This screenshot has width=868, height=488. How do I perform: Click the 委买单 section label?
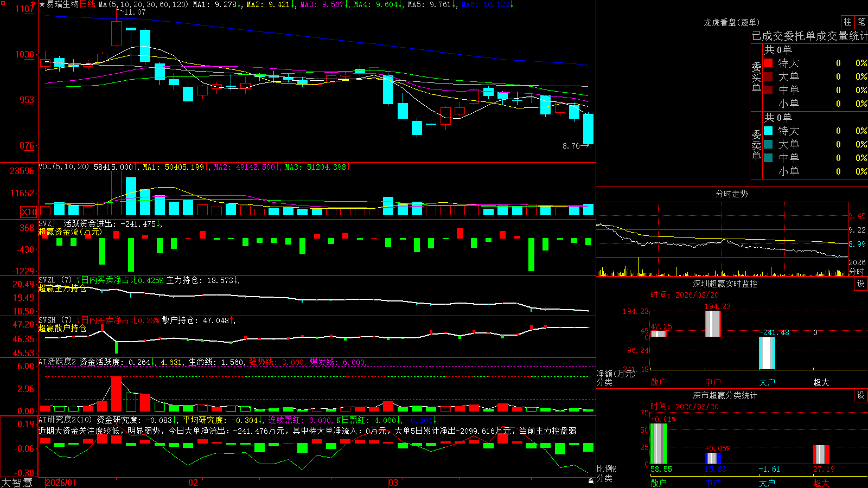pos(756,78)
